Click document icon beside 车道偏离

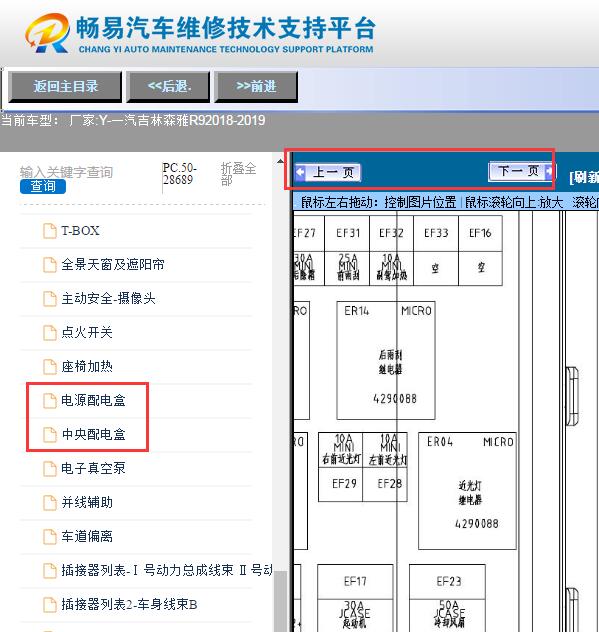(x=50, y=536)
